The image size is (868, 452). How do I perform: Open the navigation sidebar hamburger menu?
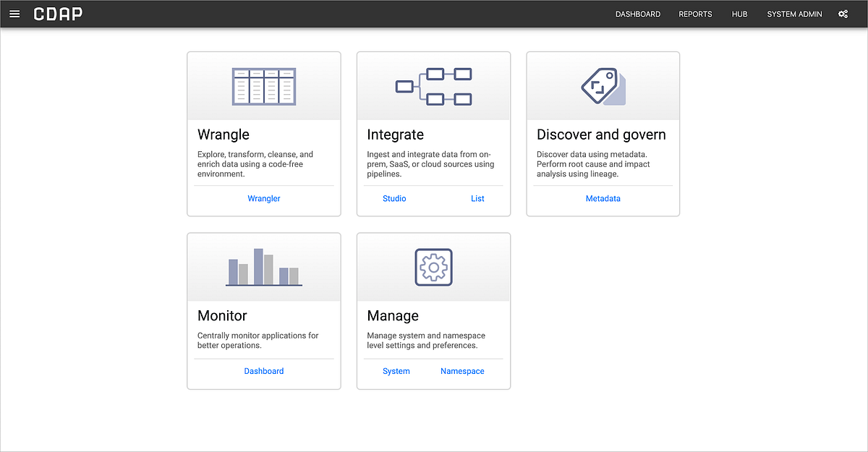point(14,13)
